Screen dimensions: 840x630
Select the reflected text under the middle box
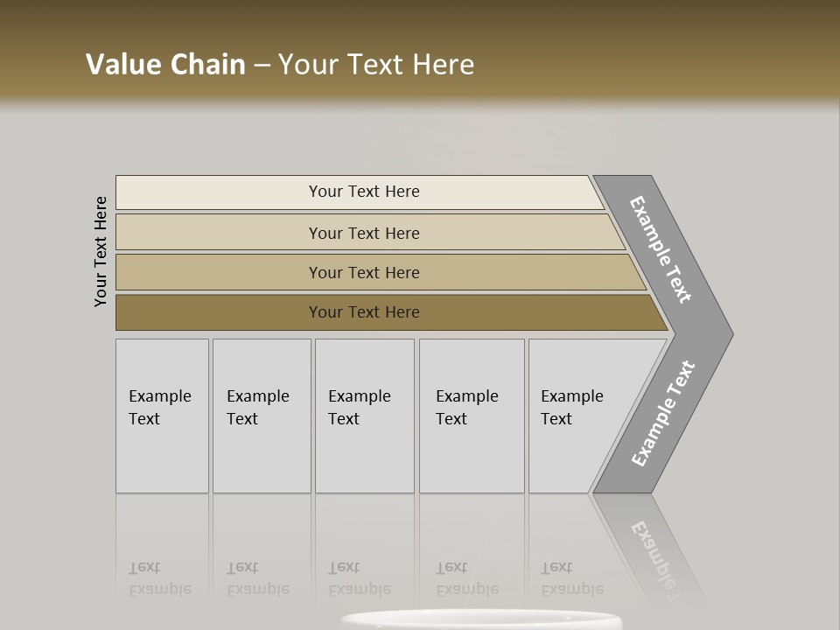point(359,579)
